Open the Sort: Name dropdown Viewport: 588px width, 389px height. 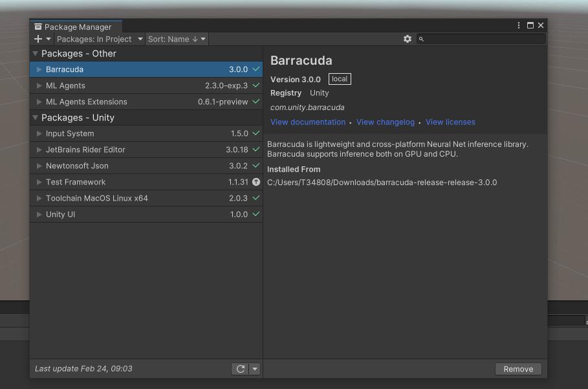click(x=177, y=39)
